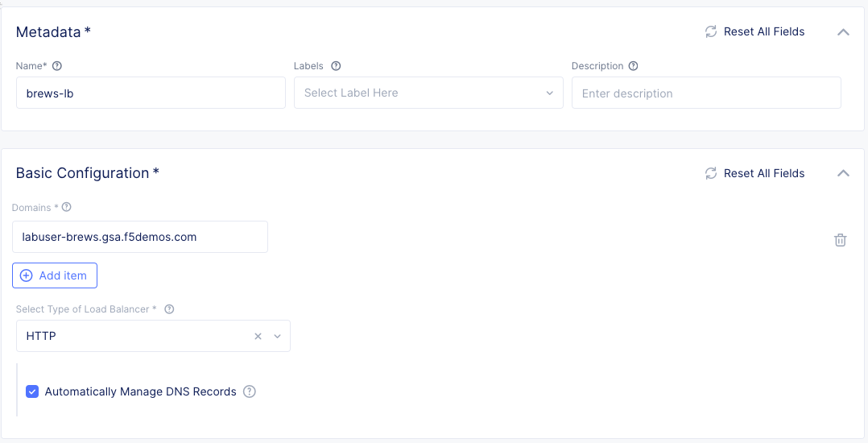The height and width of the screenshot is (443, 868).
Task: Click the help icon next to Name
Action: point(57,66)
